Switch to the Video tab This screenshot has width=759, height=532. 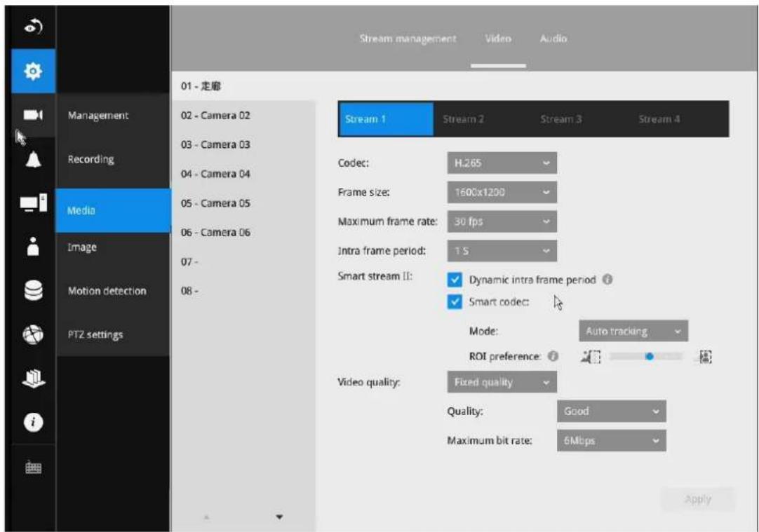pos(498,39)
